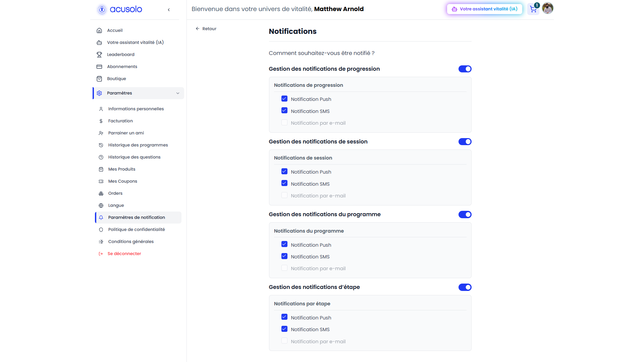The width and height of the screenshot is (644, 362).
Task: Click the Se déconnecter logout icon
Action: (101, 254)
